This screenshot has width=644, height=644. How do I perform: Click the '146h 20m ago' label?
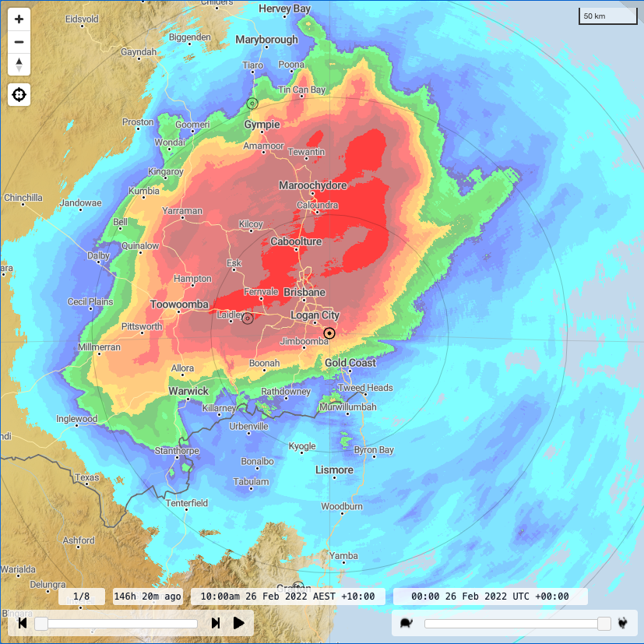pos(147,596)
